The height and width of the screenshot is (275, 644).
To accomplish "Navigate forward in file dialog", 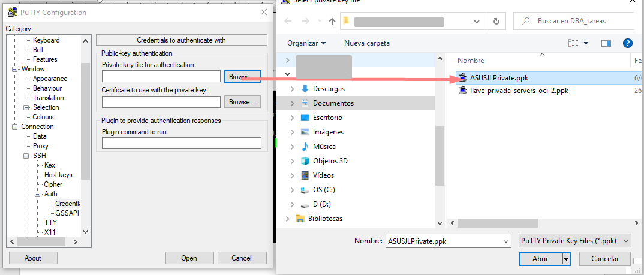I will click(x=306, y=22).
